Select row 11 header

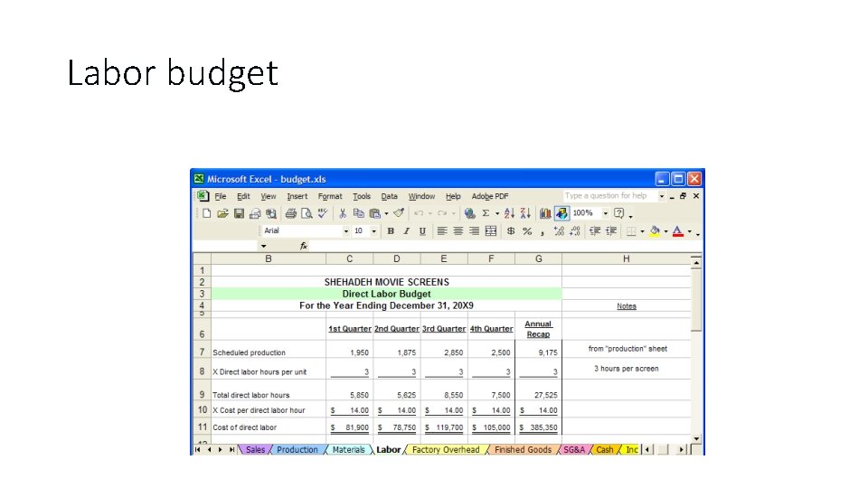pyautogui.click(x=202, y=427)
